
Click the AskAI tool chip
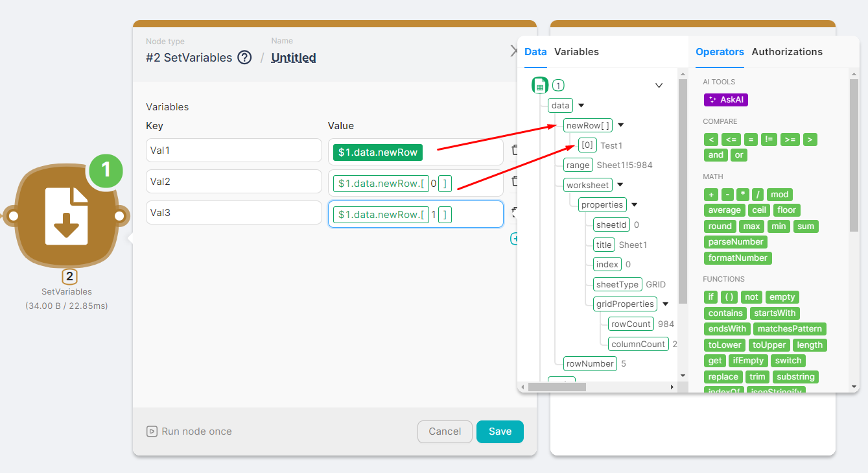point(726,100)
